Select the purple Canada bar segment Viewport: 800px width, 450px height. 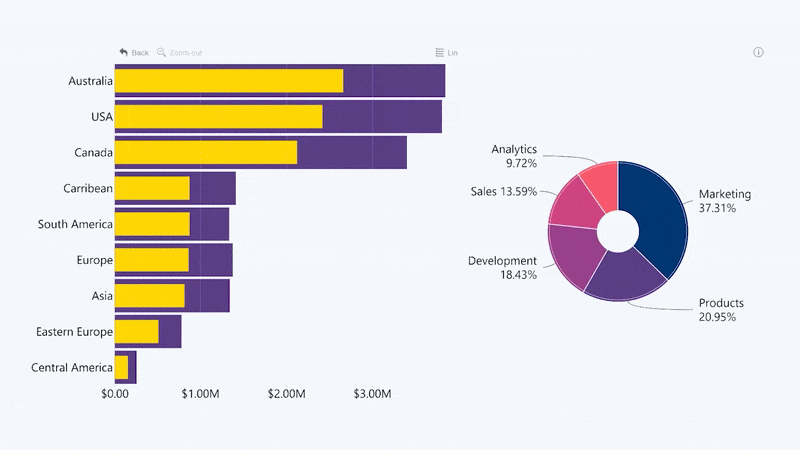click(x=352, y=152)
